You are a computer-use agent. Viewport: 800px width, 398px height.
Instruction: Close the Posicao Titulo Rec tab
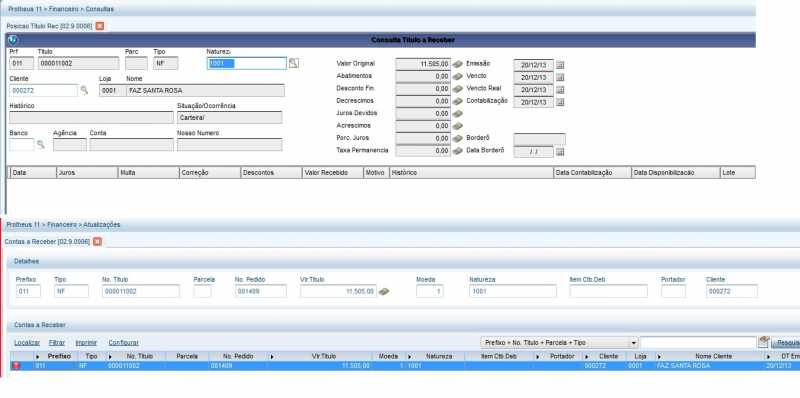pos(100,26)
